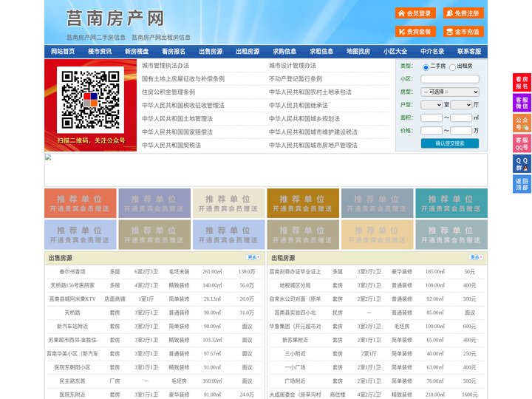This screenshot has height=399, width=532.
Task: Open 中介名录 in navigation bar
Action: tap(432, 52)
